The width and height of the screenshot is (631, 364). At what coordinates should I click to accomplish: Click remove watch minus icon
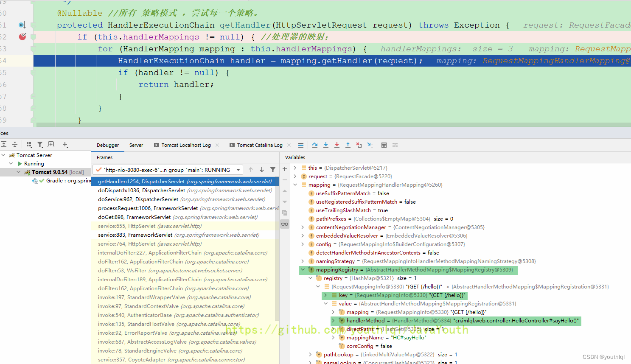[x=285, y=180]
